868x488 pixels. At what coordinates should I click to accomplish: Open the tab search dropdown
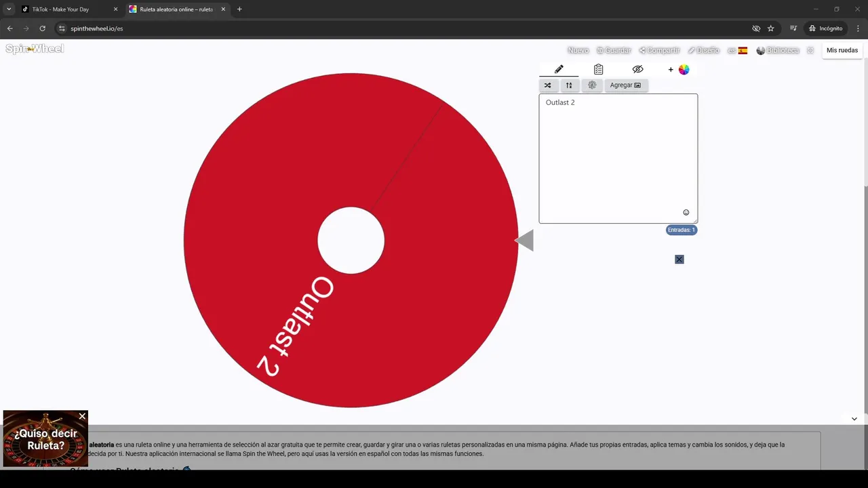pyautogui.click(x=9, y=9)
